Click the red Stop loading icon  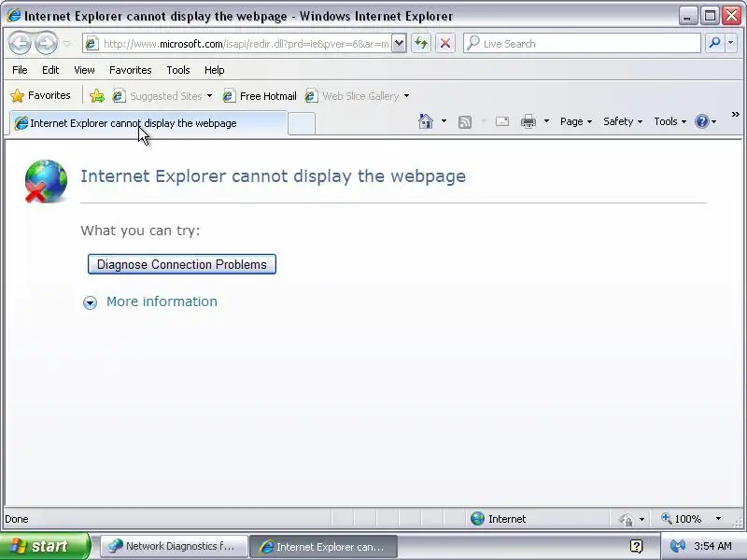click(x=445, y=44)
